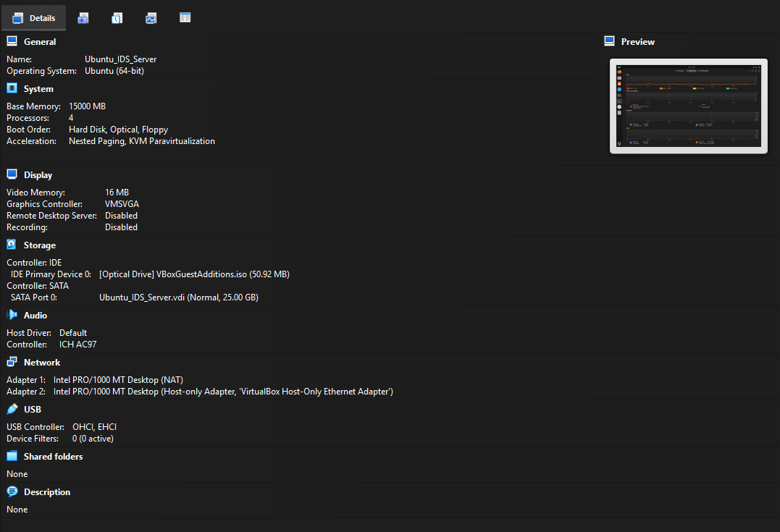Open Storage settings via its heading
The image size is (780, 532).
(40, 245)
